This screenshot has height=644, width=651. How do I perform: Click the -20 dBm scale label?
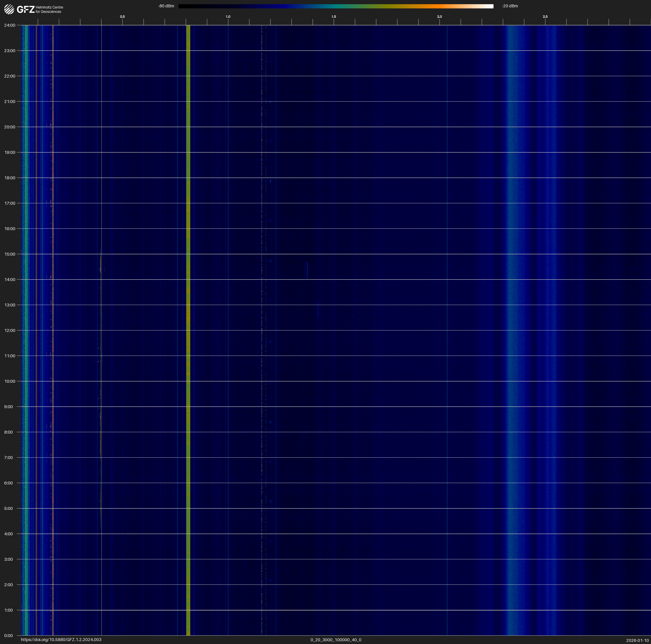(509, 6)
